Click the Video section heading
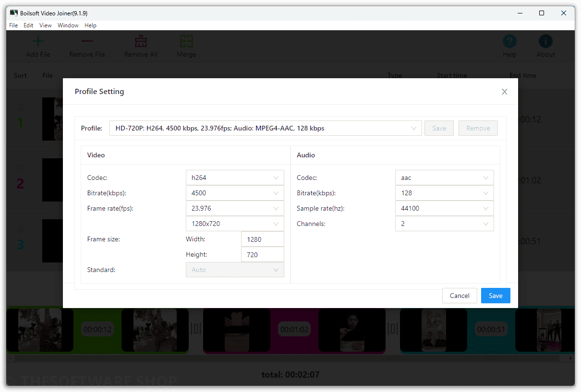Viewport: 581px width, 392px height. 96,155
